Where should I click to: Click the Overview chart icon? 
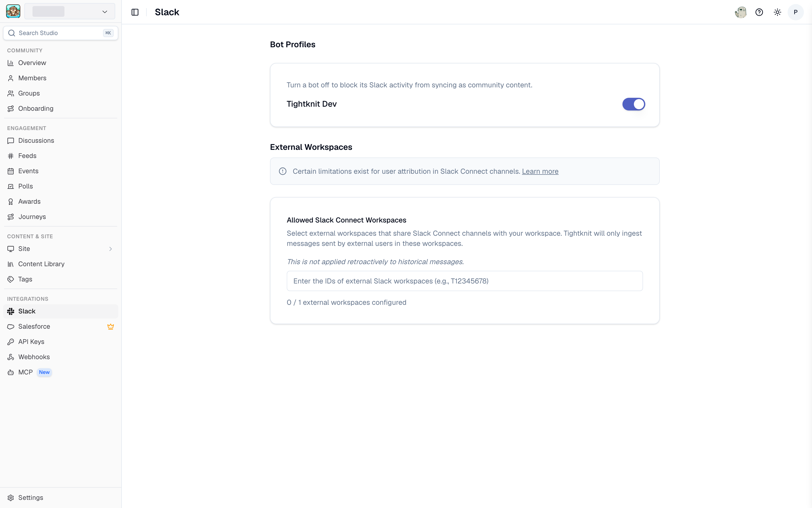11,63
